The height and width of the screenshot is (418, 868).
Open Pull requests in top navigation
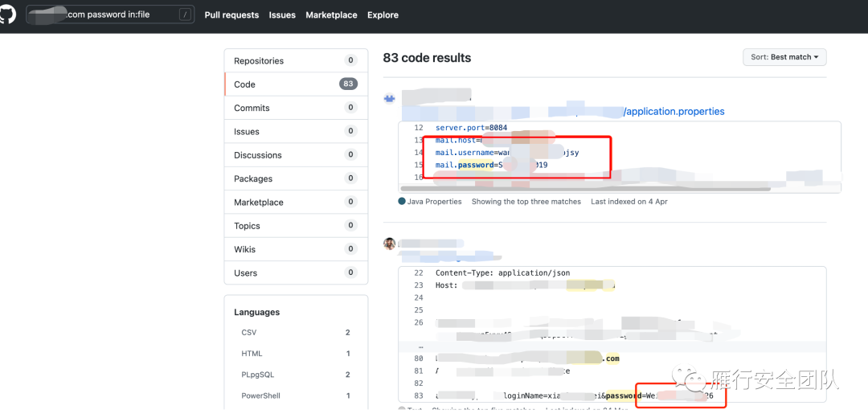[x=231, y=15]
